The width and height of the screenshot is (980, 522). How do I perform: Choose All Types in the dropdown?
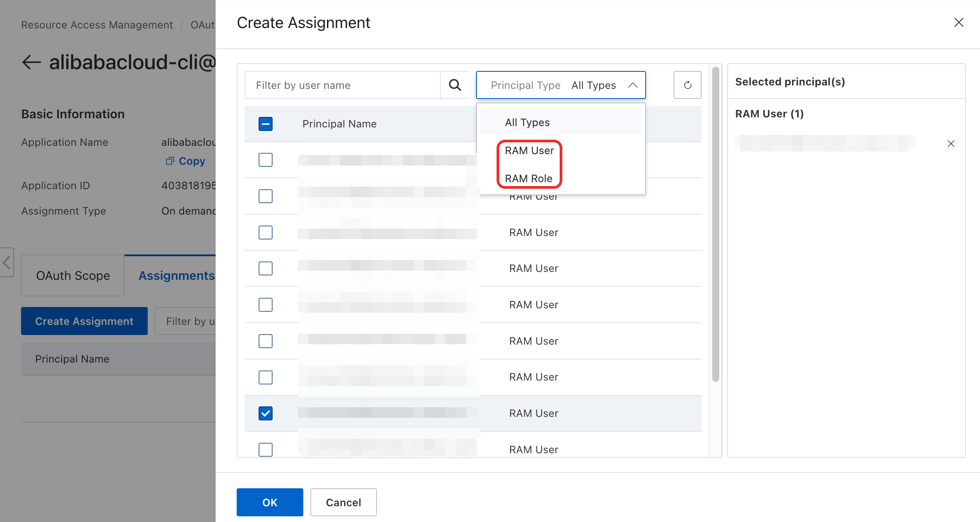click(561, 122)
